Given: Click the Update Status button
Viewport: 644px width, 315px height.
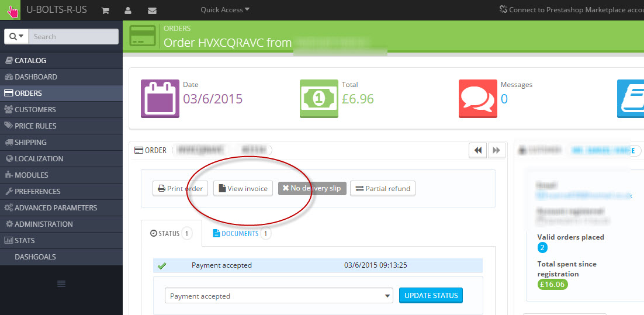Looking at the screenshot, I should click(x=431, y=295).
